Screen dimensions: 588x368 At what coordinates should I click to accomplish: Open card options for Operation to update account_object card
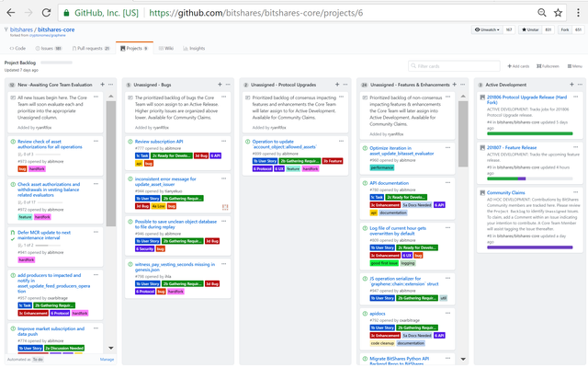[341, 141]
